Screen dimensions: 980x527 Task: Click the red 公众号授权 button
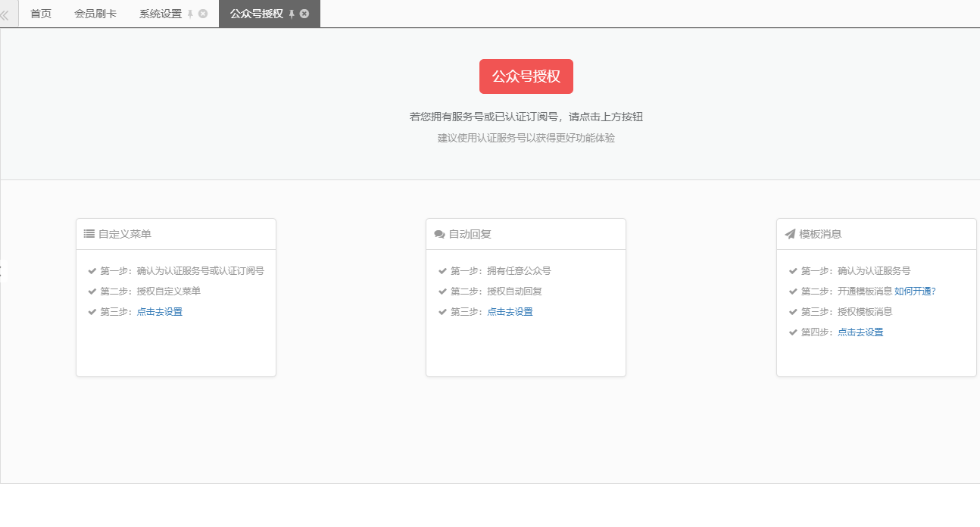526,76
